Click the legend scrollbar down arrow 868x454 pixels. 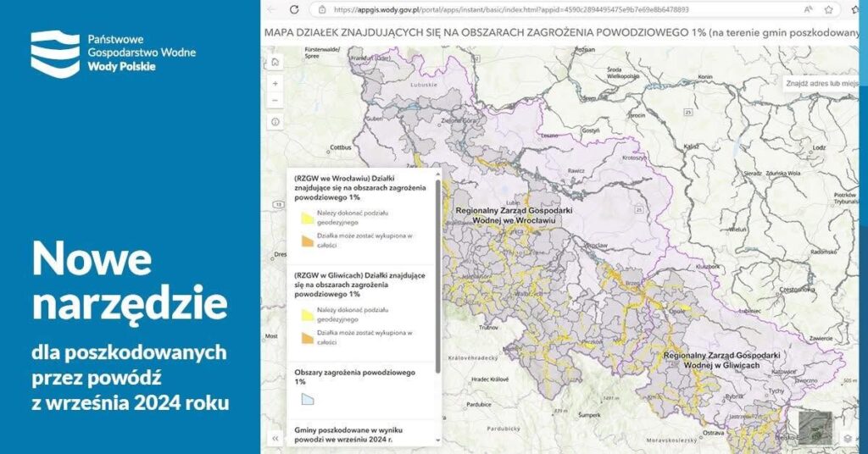coord(437,440)
